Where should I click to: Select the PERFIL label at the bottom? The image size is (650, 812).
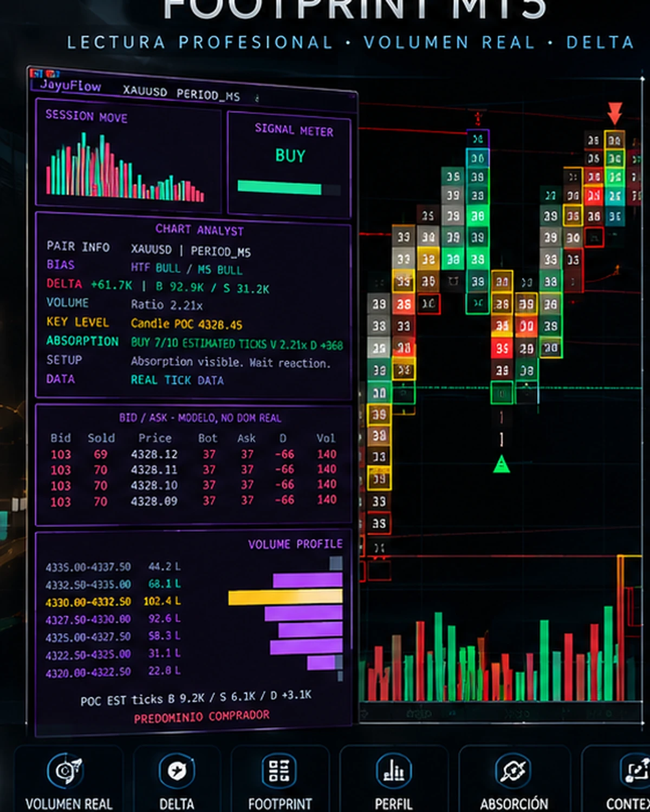click(x=394, y=804)
